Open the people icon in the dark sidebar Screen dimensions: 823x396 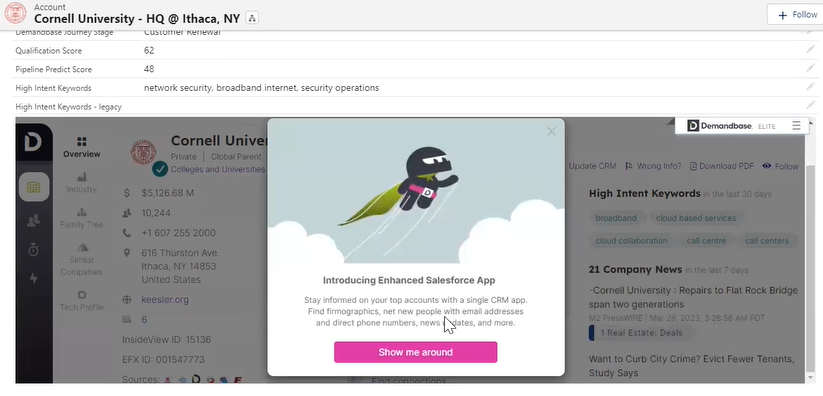(34, 221)
